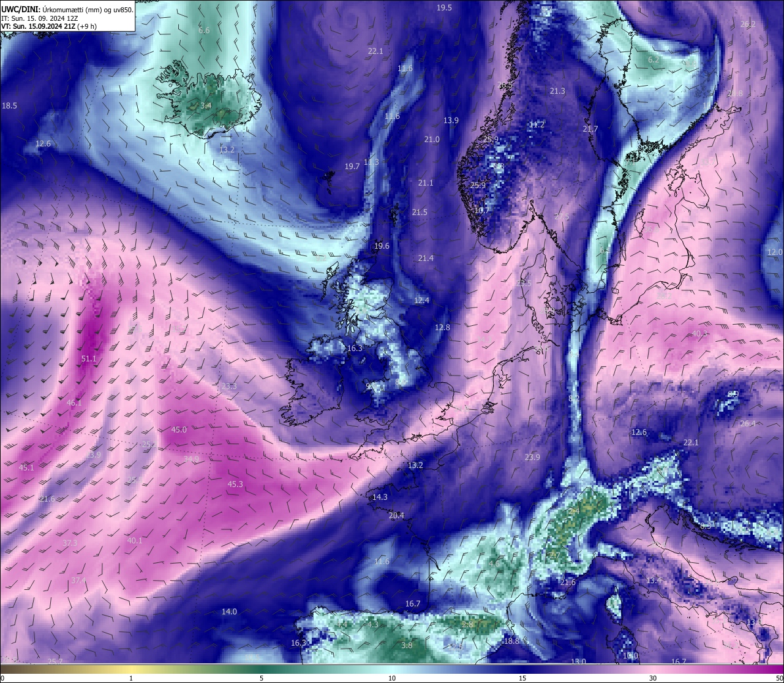Click the 11.2 value label
Screen dimensions: 784x683
pyautogui.click(x=537, y=124)
